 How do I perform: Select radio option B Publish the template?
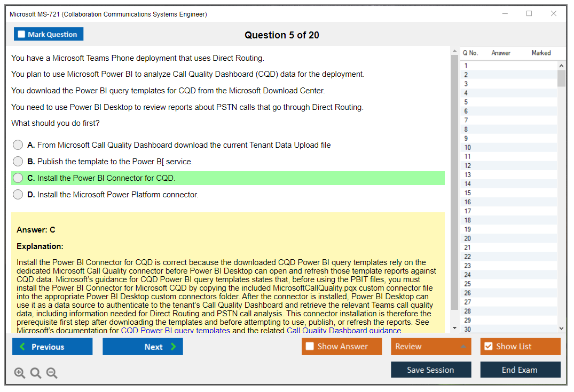pyautogui.click(x=18, y=161)
